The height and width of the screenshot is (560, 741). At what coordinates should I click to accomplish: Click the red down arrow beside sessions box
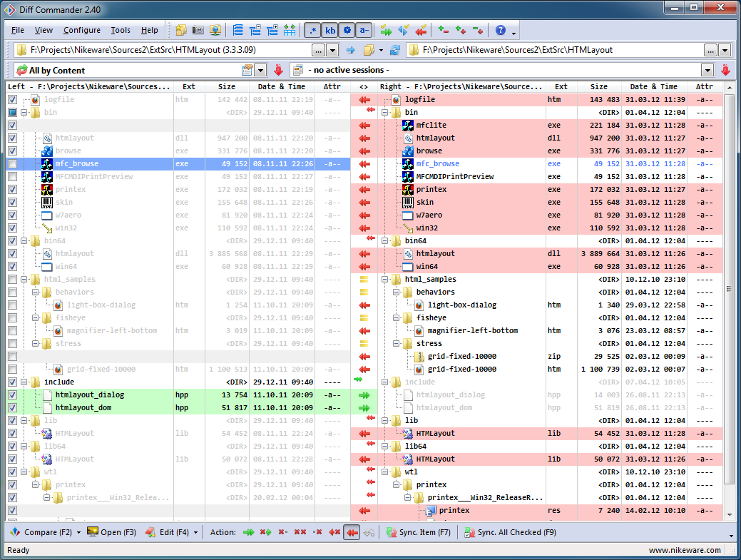click(x=725, y=71)
